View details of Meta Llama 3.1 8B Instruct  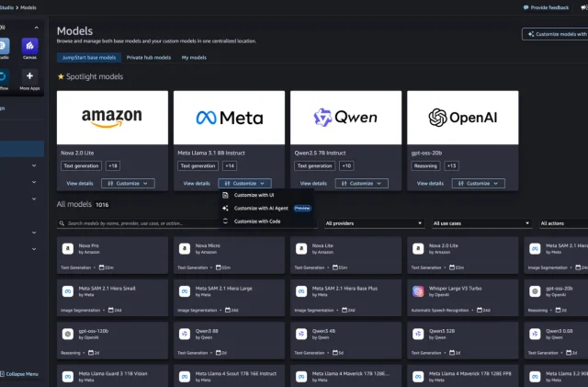click(x=197, y=183)
